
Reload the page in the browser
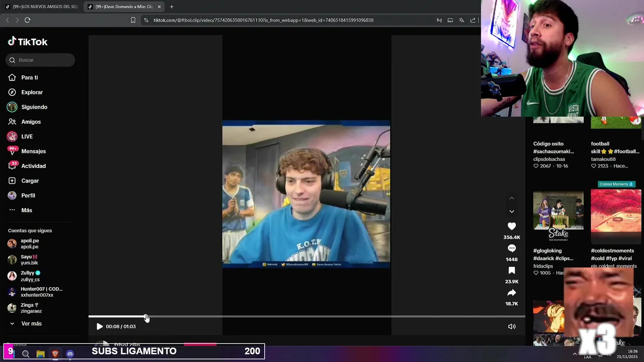pos(27,20)
